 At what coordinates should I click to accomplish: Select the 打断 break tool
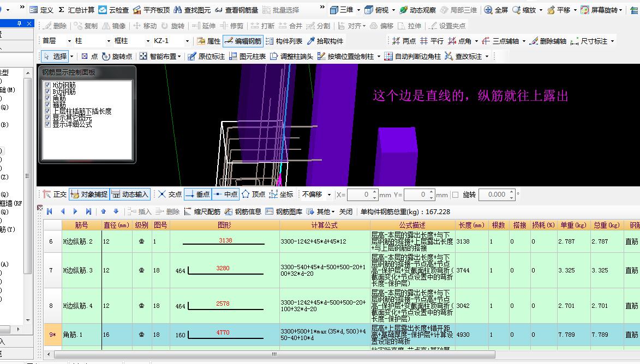click(x=262, y=26)
